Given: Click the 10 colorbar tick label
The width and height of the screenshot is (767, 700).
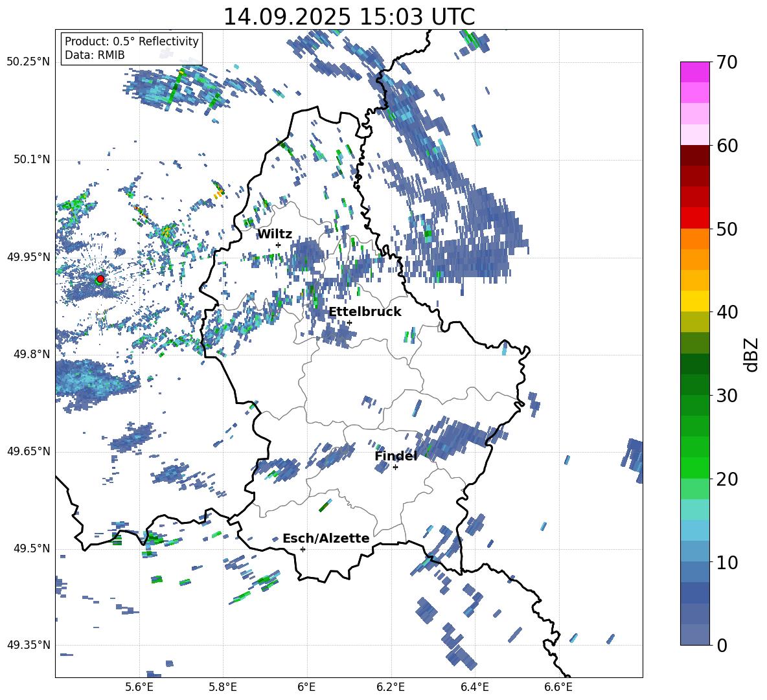Looking at the screenshot, I should click(727, 562).
